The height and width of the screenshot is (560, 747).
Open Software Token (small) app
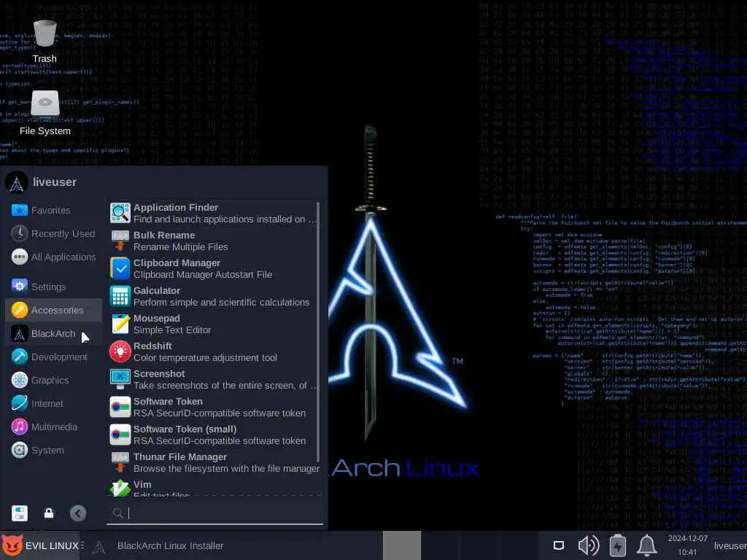(212, 435)
